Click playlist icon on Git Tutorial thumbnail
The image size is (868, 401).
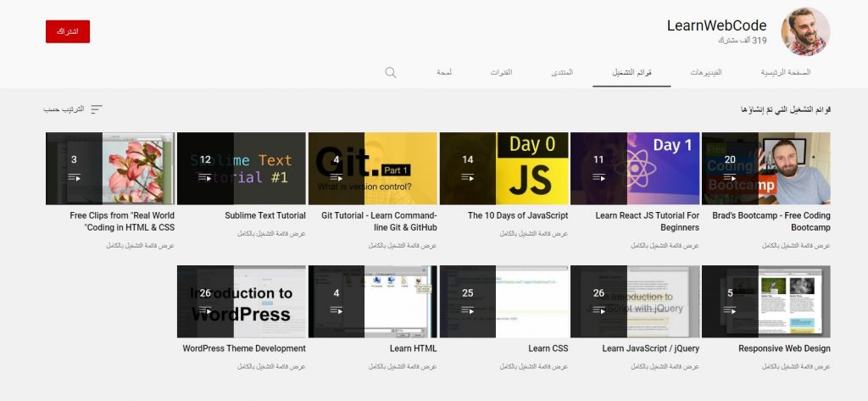click(x=337, y=178)
